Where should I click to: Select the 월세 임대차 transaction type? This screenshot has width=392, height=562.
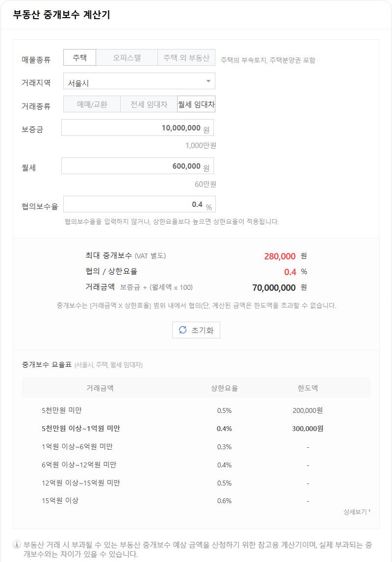196,104
